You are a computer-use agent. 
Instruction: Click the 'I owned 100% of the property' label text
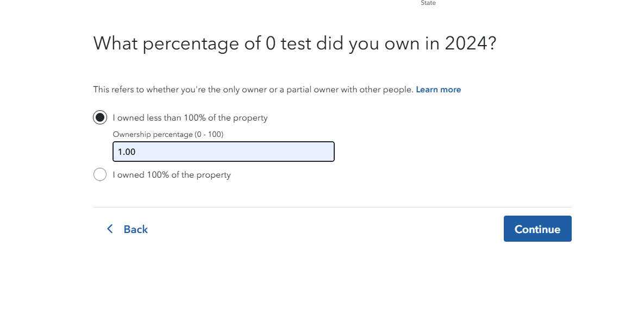(x=172, y=175)
